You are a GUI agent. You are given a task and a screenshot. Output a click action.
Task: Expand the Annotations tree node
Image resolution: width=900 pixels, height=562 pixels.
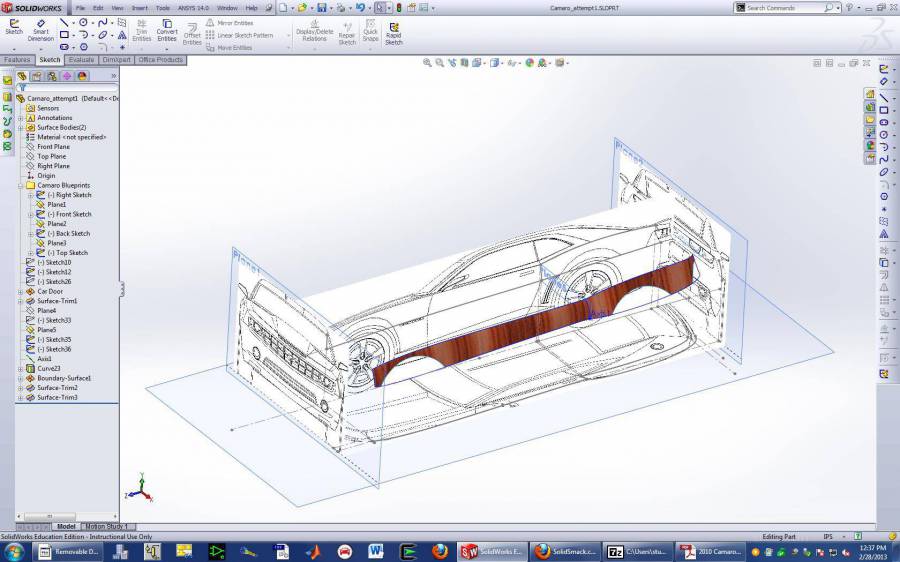(21, 118)
